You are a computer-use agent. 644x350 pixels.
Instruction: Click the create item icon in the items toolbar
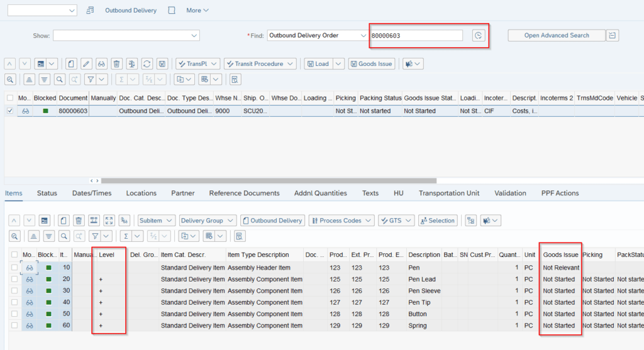[64, 221]
